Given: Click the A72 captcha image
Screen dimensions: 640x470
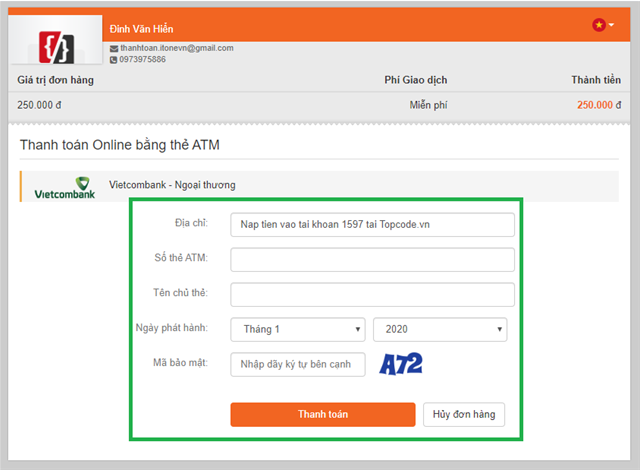Looking at the screenshot, I should [401, 364].
